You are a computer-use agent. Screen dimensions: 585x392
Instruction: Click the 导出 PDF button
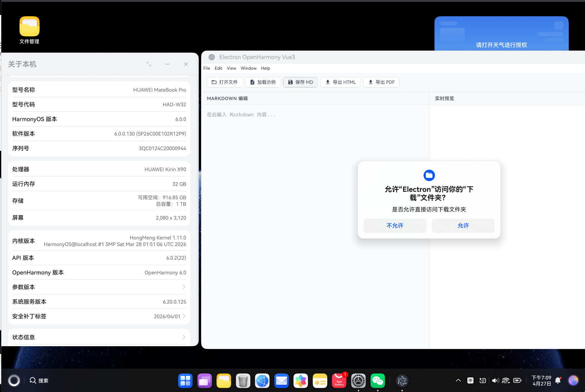pyautogui.click(x=381, y=82)
